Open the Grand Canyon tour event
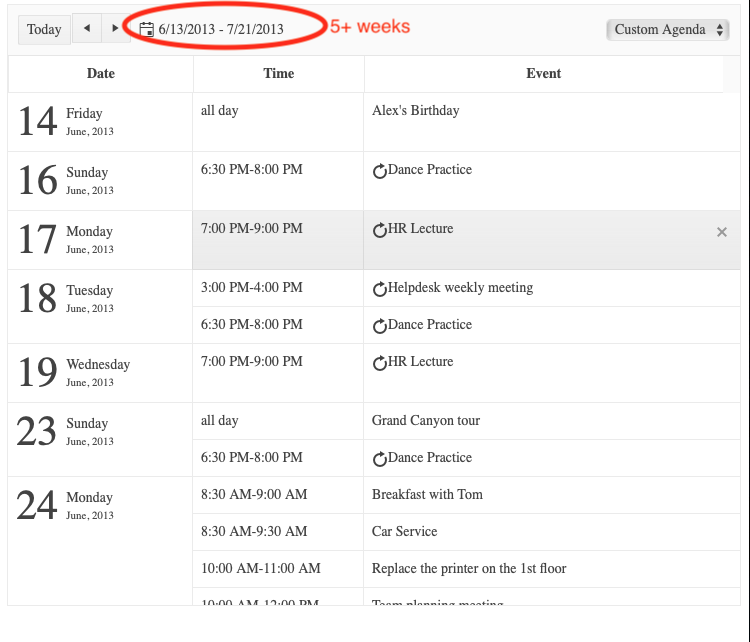The height and width of the screenshot is (642, 750). pos(426,421)
